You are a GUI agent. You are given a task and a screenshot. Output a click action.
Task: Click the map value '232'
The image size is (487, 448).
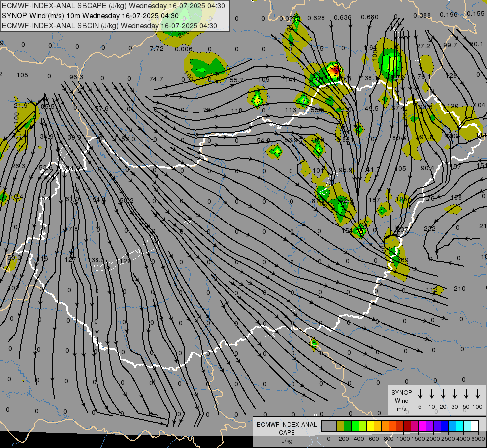click(x=429, y=228)
